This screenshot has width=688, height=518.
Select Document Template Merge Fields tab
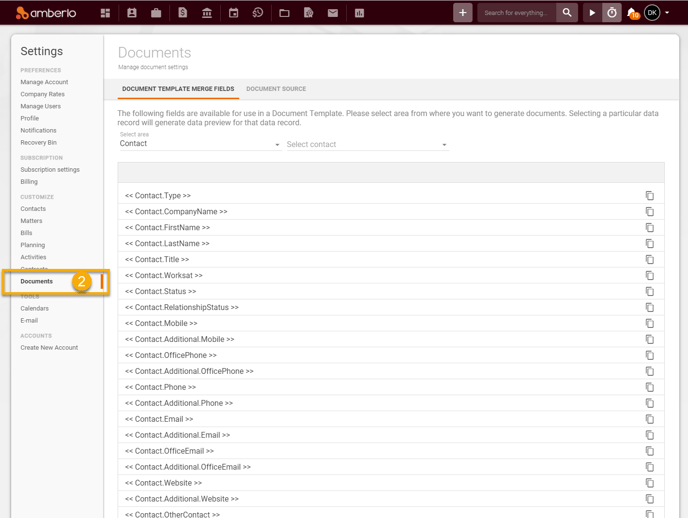coord(178,89)
